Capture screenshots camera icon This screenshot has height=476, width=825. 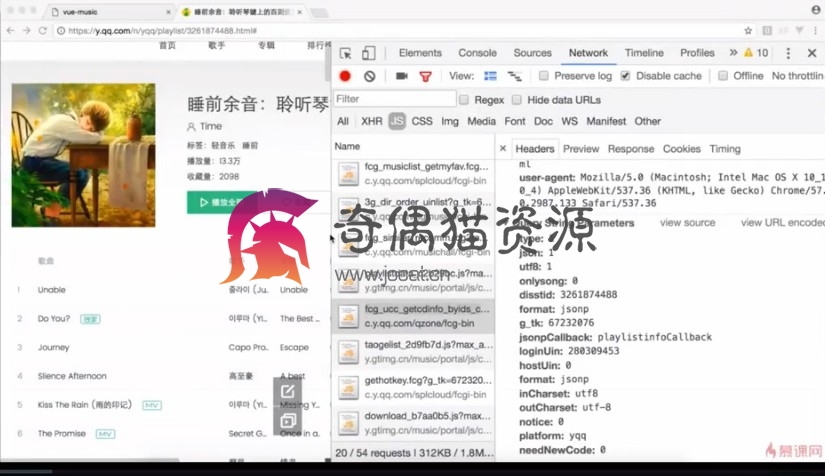[401, 76]
